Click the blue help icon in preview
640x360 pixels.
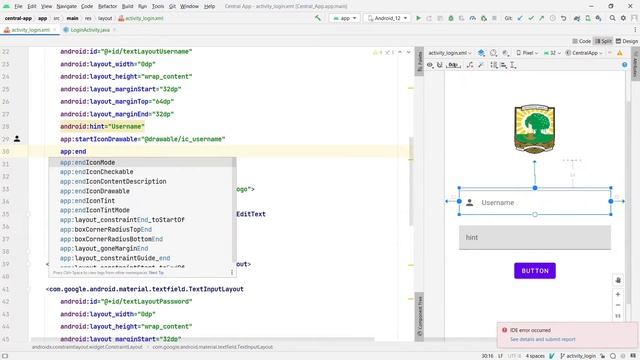624,65
